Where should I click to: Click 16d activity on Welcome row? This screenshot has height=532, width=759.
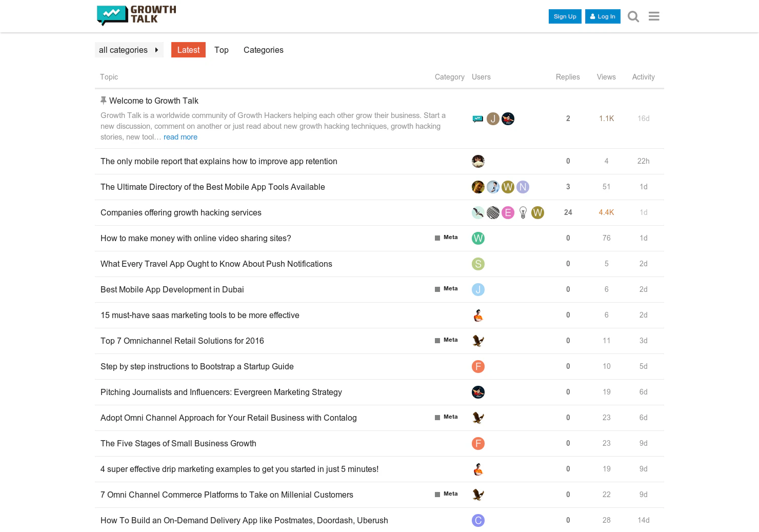tap(644, 119)
